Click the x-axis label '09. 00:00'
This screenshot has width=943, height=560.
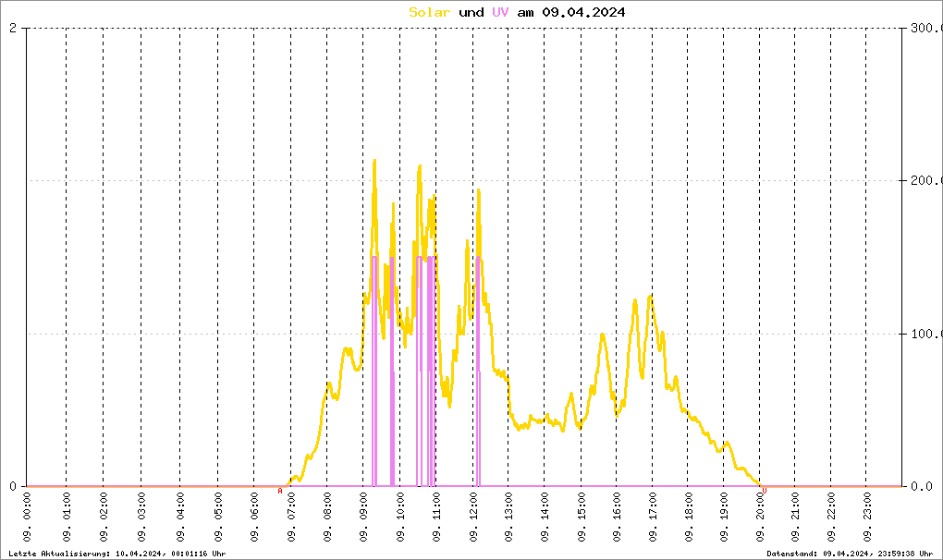27,517
